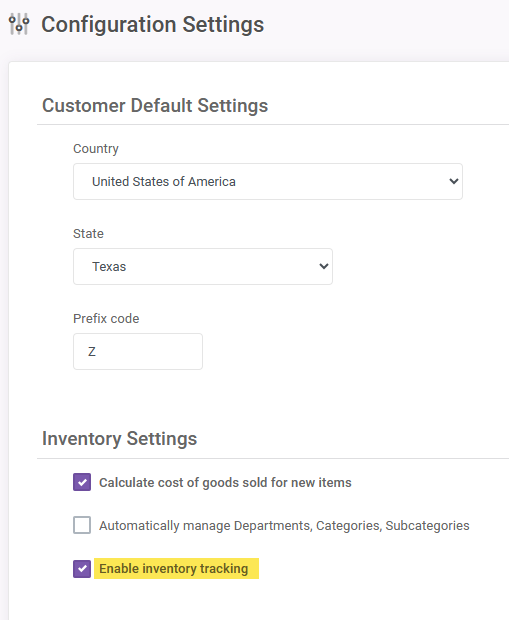Click the highlighted Enable inventory tracking label

(x=174, y=569)
